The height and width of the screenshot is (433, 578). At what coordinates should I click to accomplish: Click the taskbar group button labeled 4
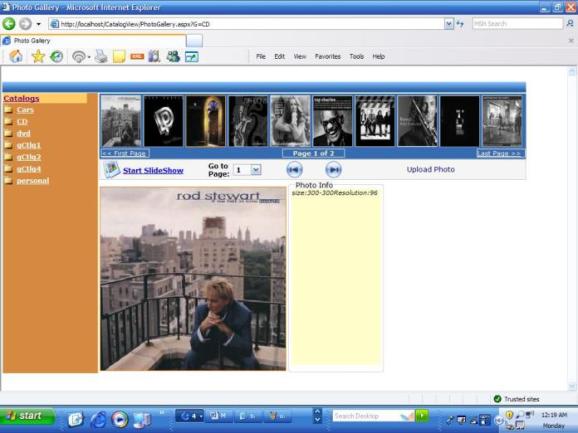tap(189, 416)
